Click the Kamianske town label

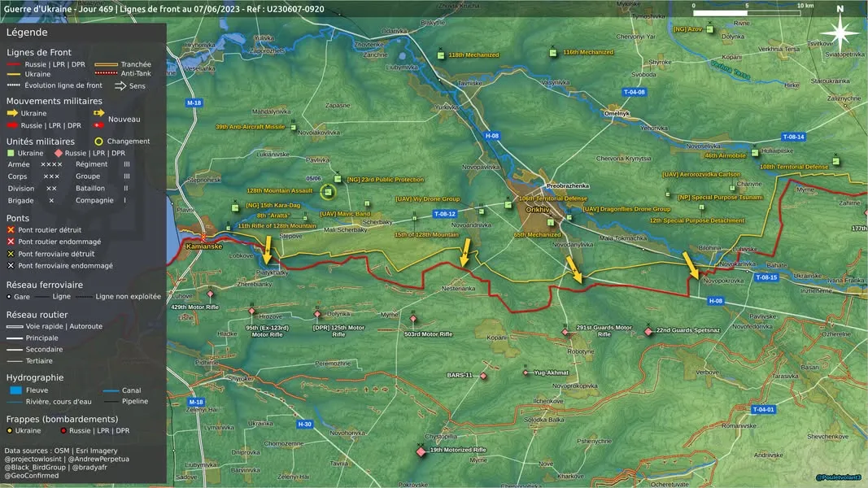tap(204, 246)
